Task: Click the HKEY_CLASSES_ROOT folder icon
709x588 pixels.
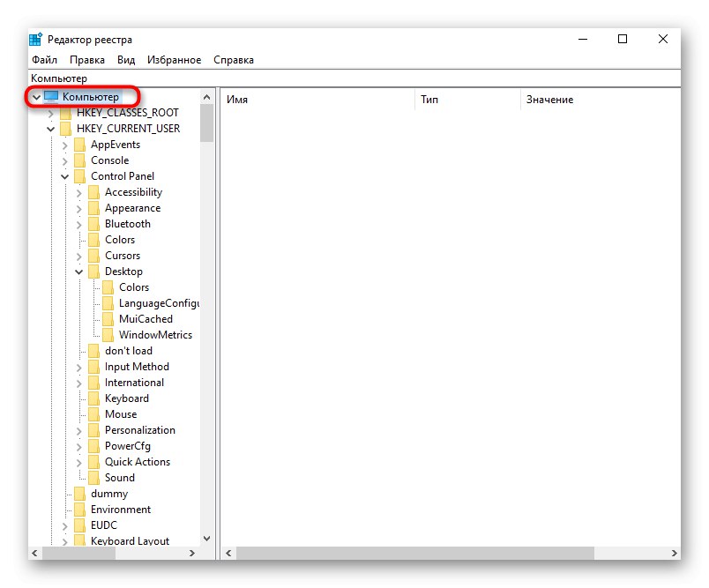Action: pyautogui.click(x=66, y=113)
